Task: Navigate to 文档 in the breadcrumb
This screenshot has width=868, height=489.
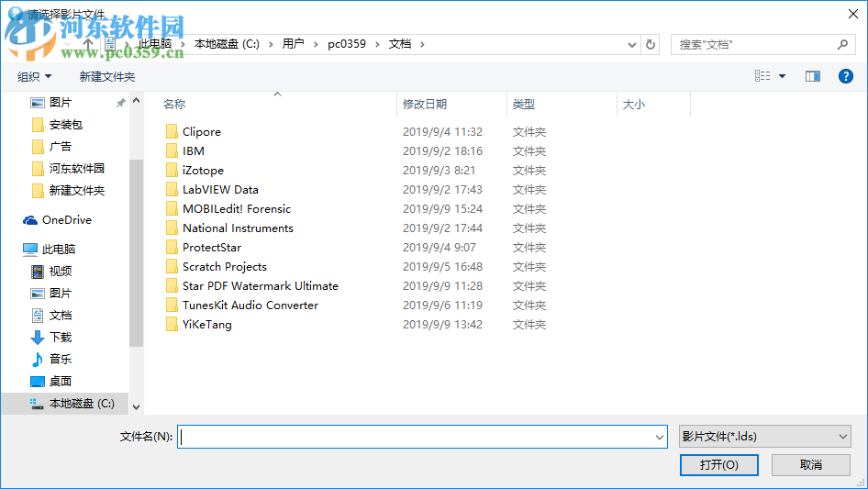Action: (x=400, y=44)
